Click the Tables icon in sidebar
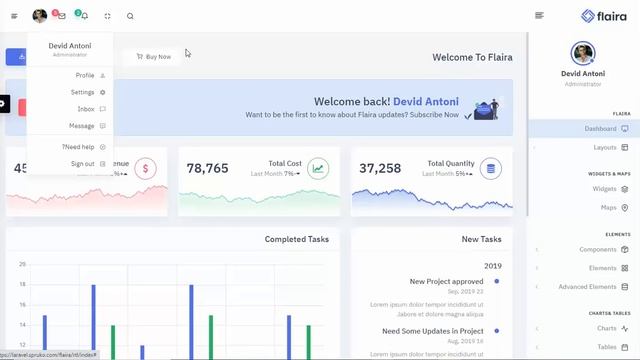 tap(625, 347)
